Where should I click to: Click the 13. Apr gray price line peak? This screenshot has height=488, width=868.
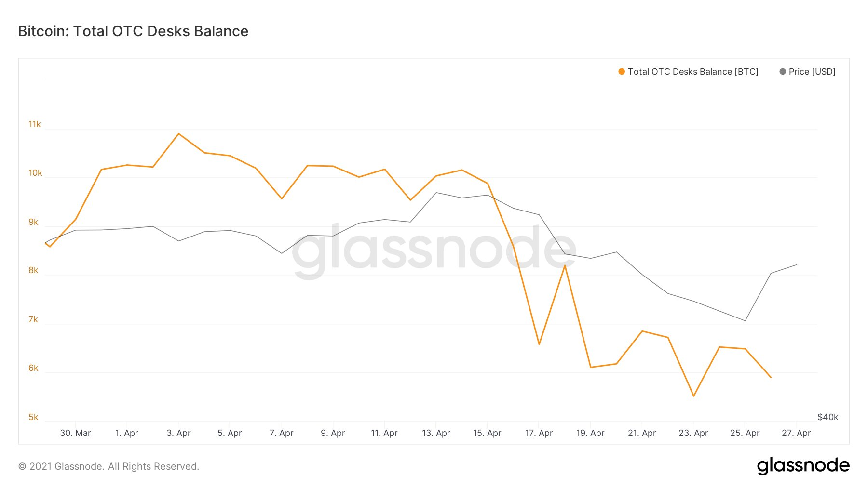tap(436, 193)
